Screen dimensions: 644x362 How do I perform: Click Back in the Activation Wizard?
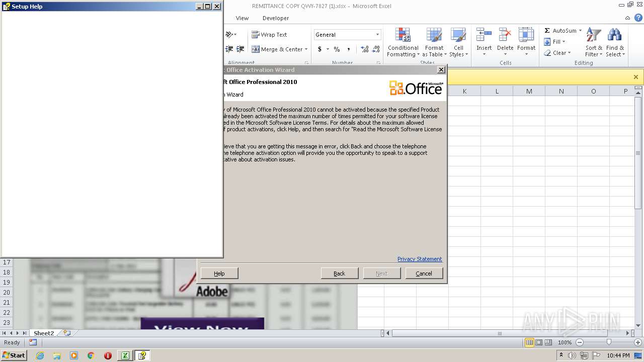pyautogui.click(x=340, y=273)
